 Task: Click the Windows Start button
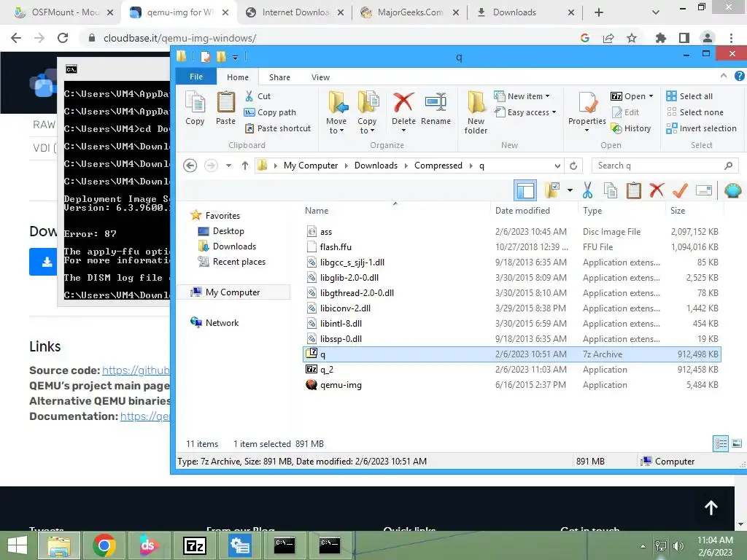pos(18,545)
